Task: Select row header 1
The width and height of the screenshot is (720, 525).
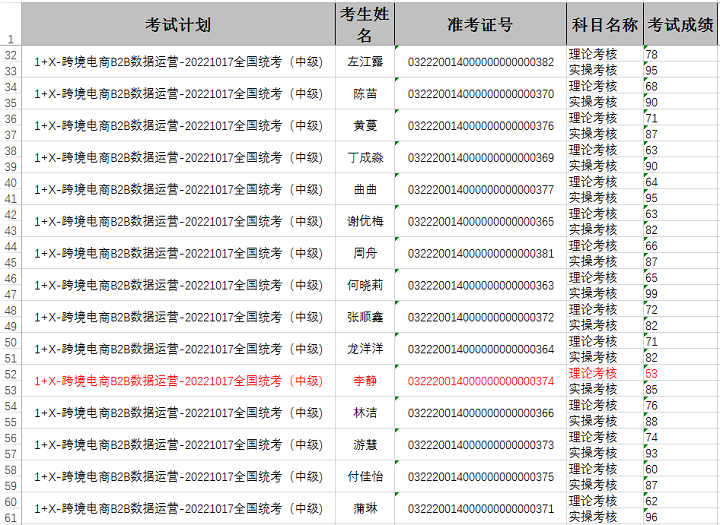Action: [x=11, y=24]
